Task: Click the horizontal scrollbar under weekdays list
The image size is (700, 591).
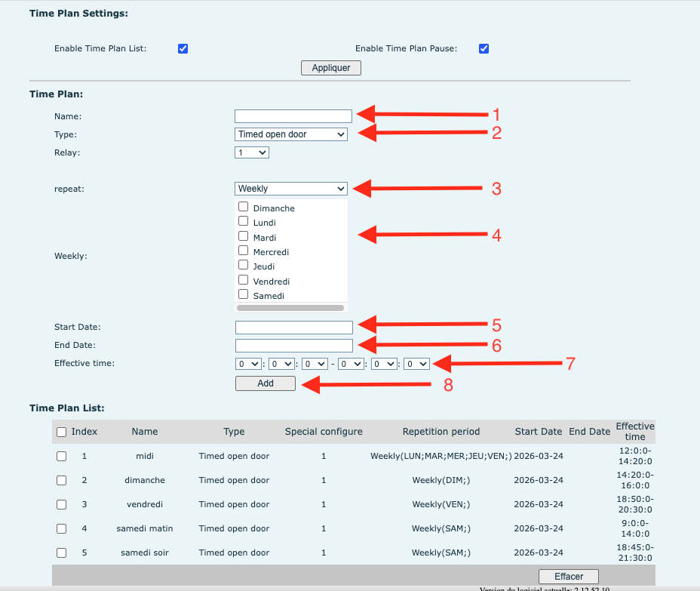Action: 290,308
